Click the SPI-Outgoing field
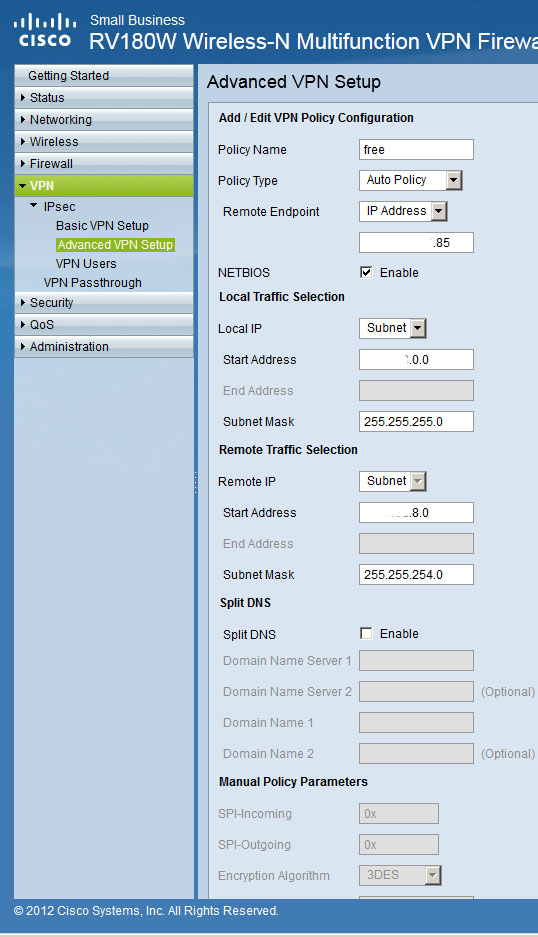Image resolution: width=538 pixels, height=937 pixels. (399, 845)
